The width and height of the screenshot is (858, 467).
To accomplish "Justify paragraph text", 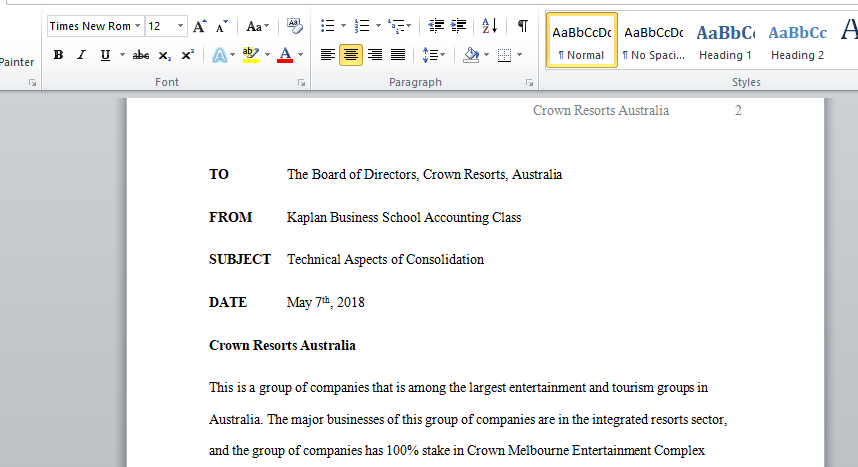I will click(398, 55).
